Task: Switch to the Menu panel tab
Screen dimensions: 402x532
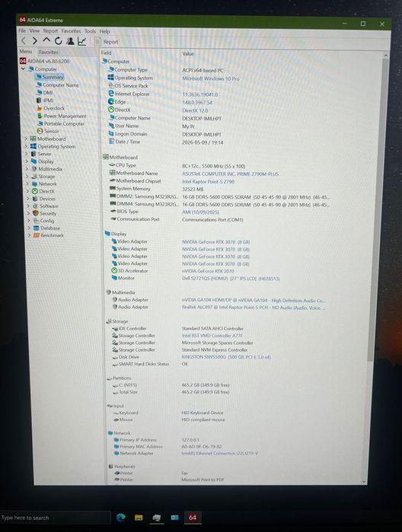Action: click(x=25, y=51)
